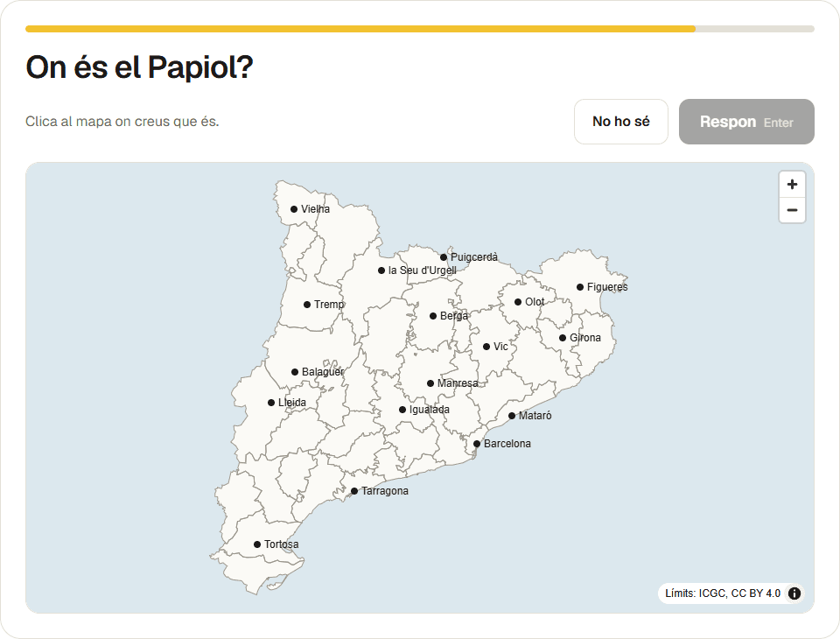
Task: Zoom out of the map
Action: pyautogui.click(x=792, y=210)
